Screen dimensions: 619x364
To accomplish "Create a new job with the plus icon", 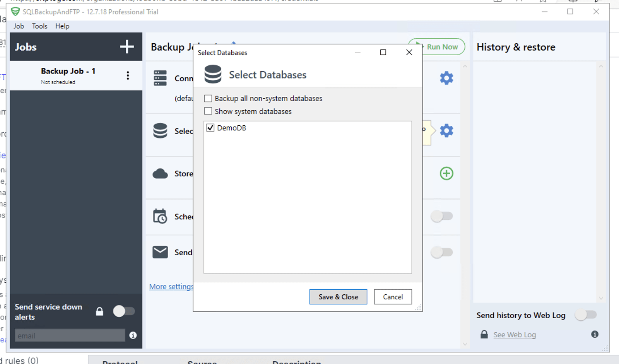I will pyautogui.click(x=127, y=46).
